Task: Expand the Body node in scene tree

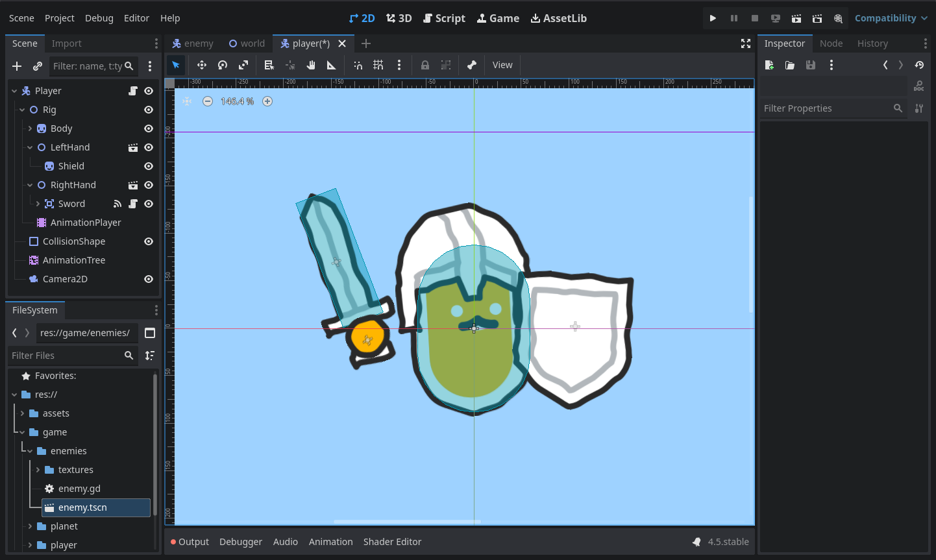Action: pos(30,128)
